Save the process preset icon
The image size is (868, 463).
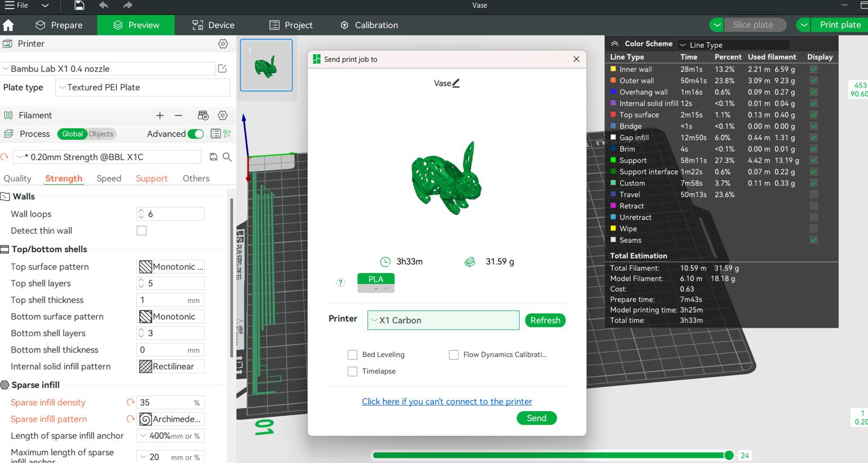click(x=214, y=157)
